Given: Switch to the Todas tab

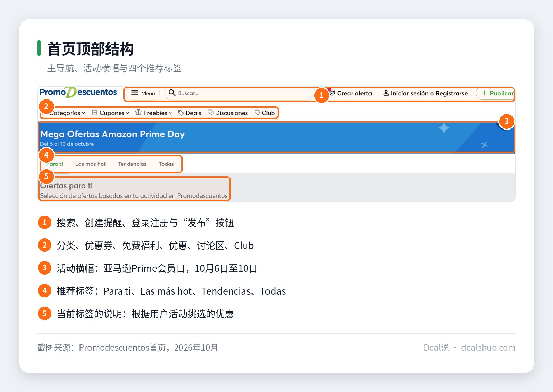Looking at the screenshot, I should point(166,164).
